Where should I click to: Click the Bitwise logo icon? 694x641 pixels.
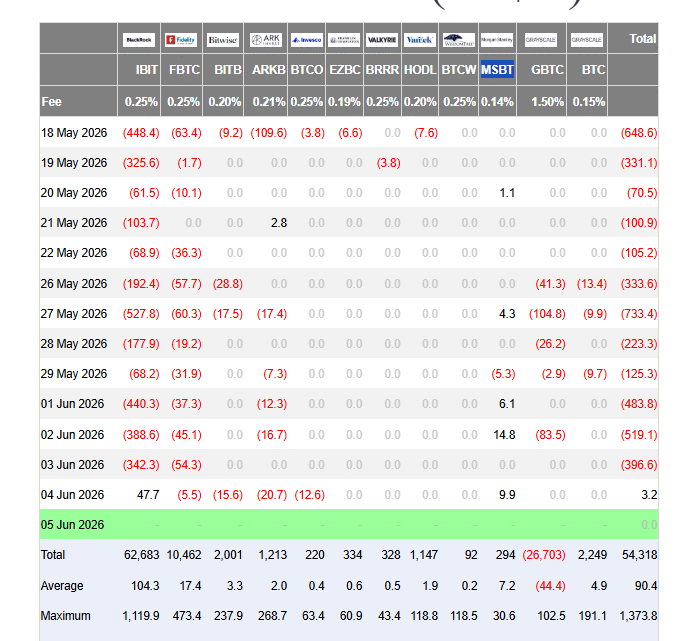(x=223, y=40)
